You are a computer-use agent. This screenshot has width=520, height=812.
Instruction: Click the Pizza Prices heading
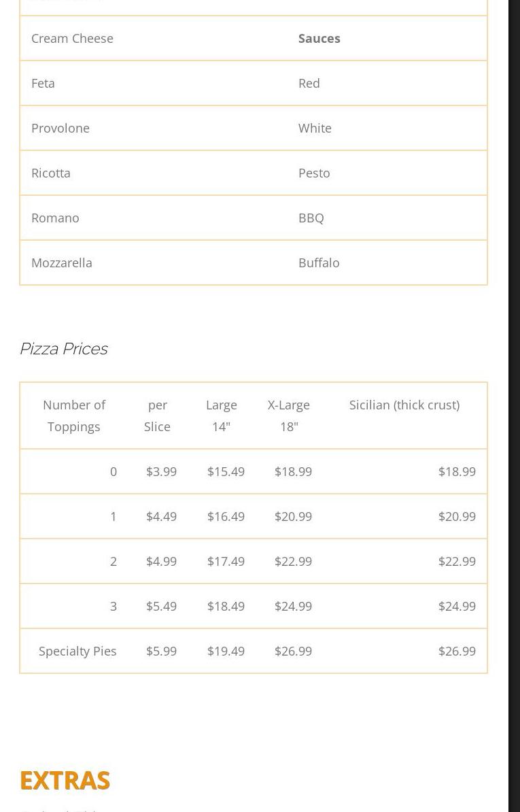pos(63,348)
